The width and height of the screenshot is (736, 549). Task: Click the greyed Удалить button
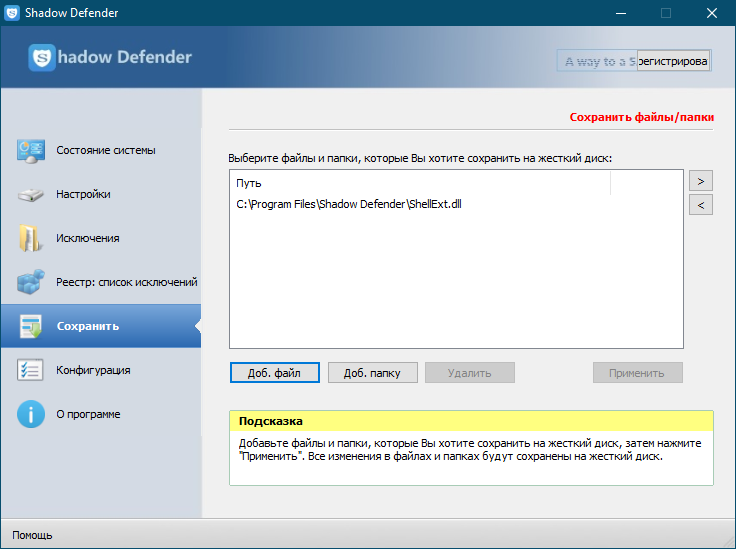470,373
